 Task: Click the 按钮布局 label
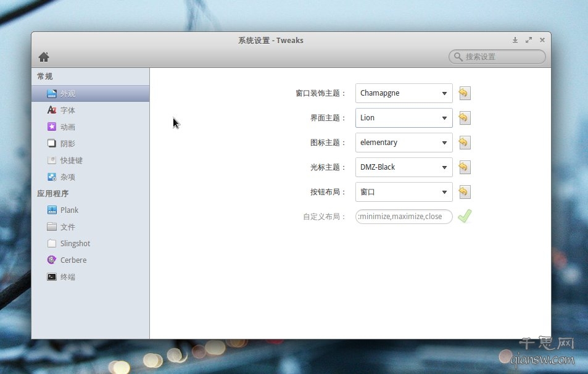point(328,192)
